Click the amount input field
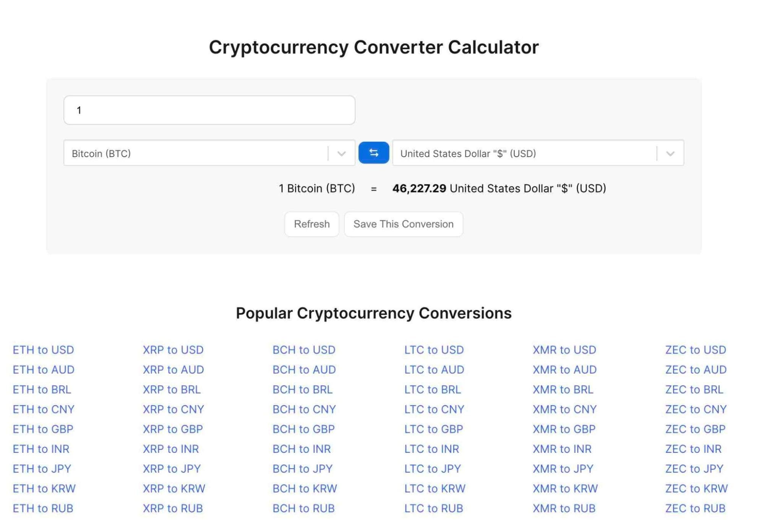Screen dimensions: 764x532 pyautogui.click(x=209, y=110)
